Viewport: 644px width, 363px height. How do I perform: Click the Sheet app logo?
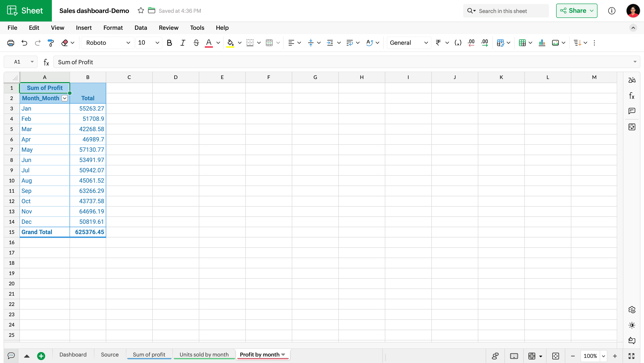(26, 11)
